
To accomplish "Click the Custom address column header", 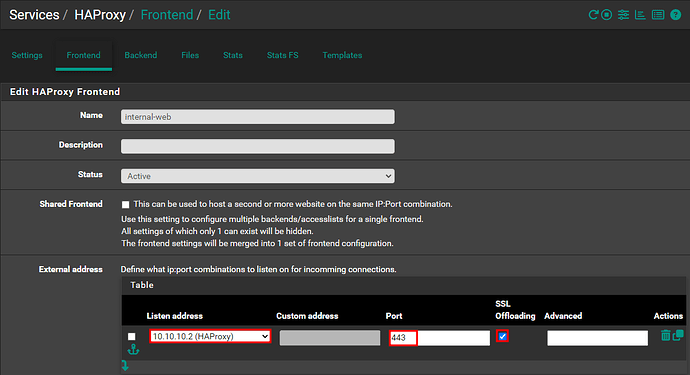I will pyautogui.click(x=307, y=316).
